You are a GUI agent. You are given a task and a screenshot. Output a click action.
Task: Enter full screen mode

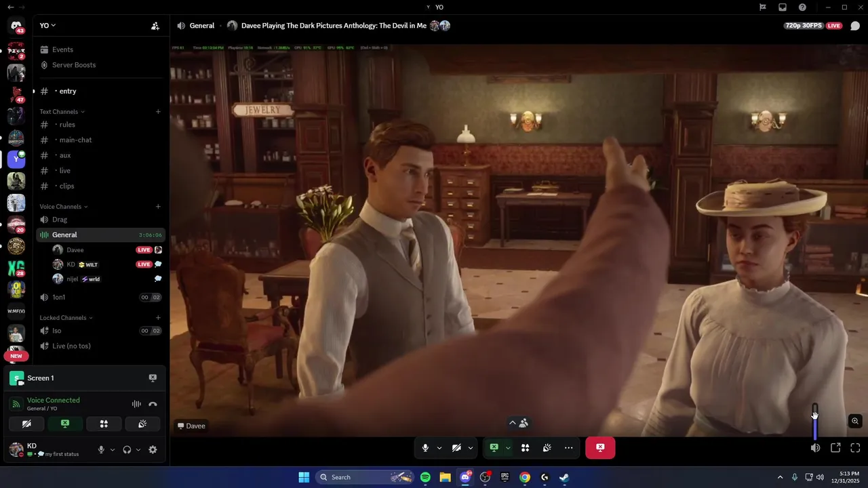tap(855, 447)
